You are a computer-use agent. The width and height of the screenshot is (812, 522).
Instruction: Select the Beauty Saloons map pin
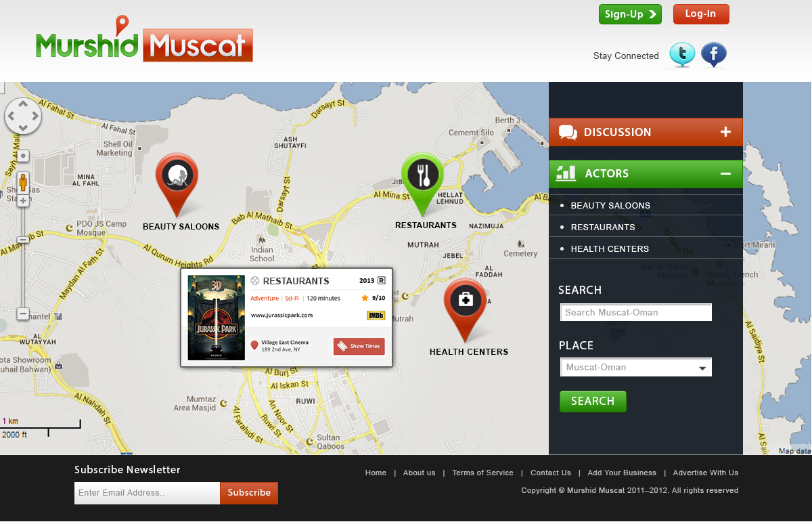(x=177, y=183)
